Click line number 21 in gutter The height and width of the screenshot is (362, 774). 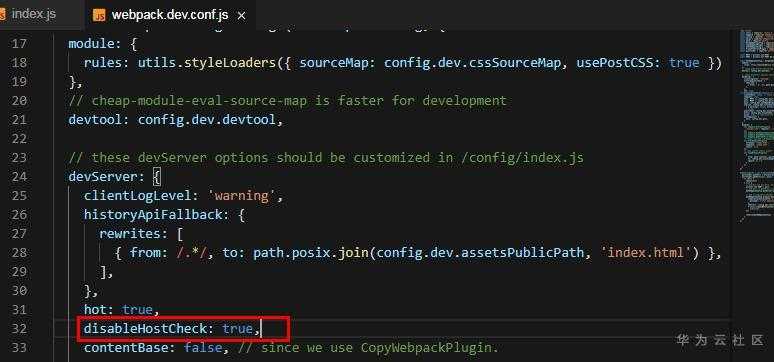click(19, 120)
